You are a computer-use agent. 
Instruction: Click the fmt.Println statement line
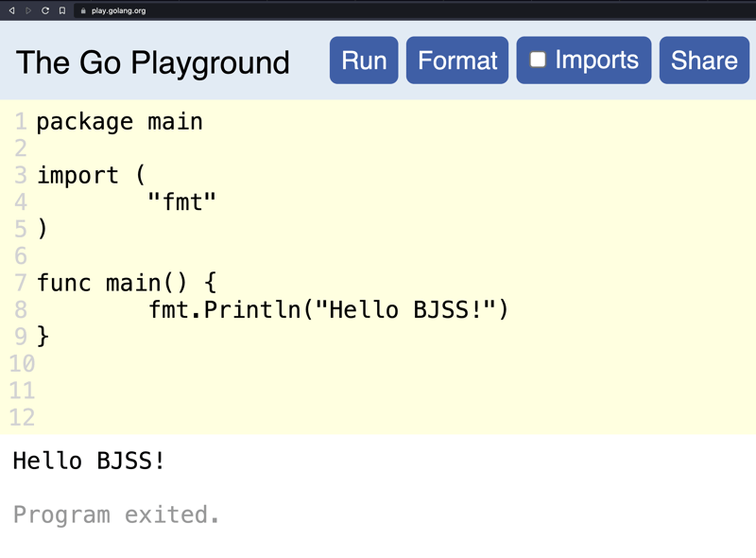coord(328,309)
